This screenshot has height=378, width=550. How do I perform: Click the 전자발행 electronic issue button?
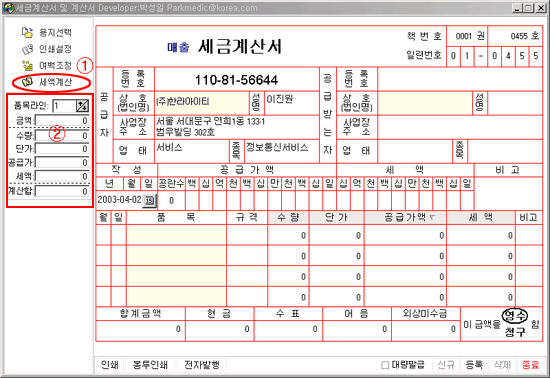202,365
